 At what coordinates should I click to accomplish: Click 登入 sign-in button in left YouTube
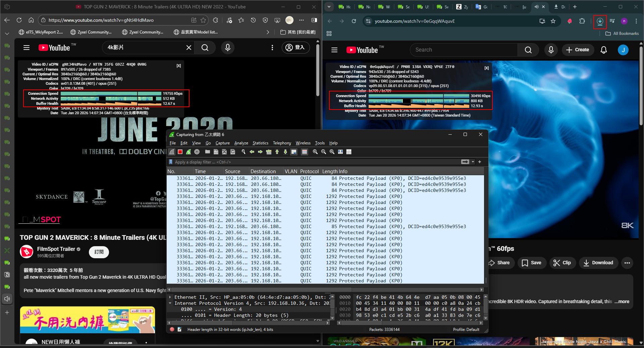pos(296,48)
